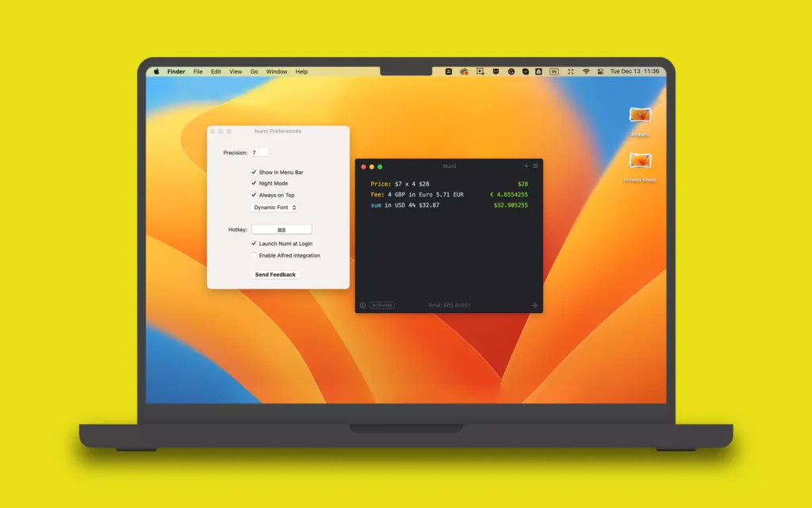This screenshot has width=812, height=508.
Task: Click the Numi menu bar icon
Action: pos(449,71)
